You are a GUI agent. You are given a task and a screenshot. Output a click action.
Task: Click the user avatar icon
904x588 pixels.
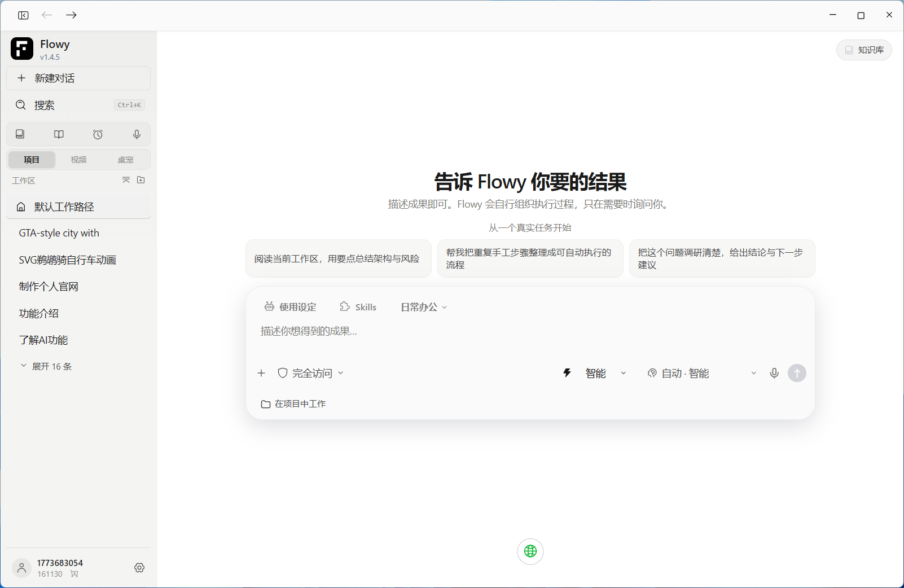(21, 568)
